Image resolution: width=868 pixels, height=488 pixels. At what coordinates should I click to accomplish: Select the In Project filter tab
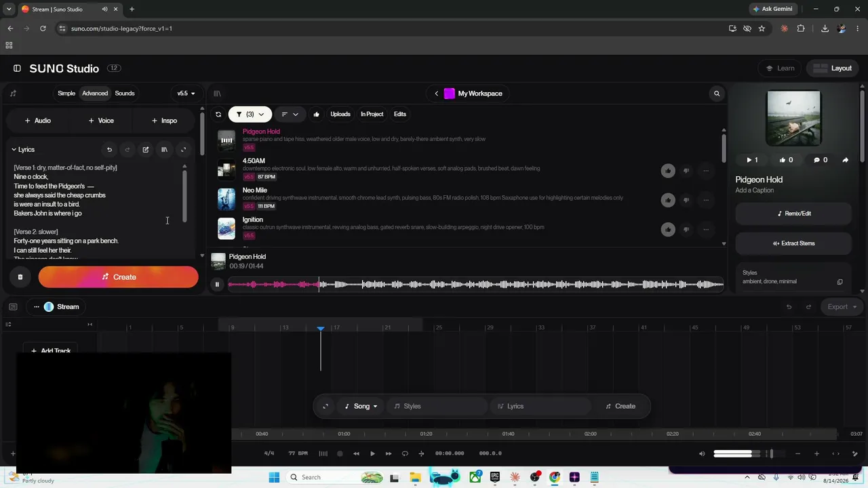(372, 115)
